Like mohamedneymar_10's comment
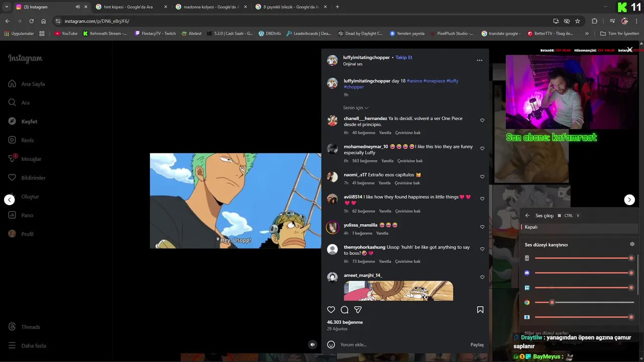 coord(482,149)
